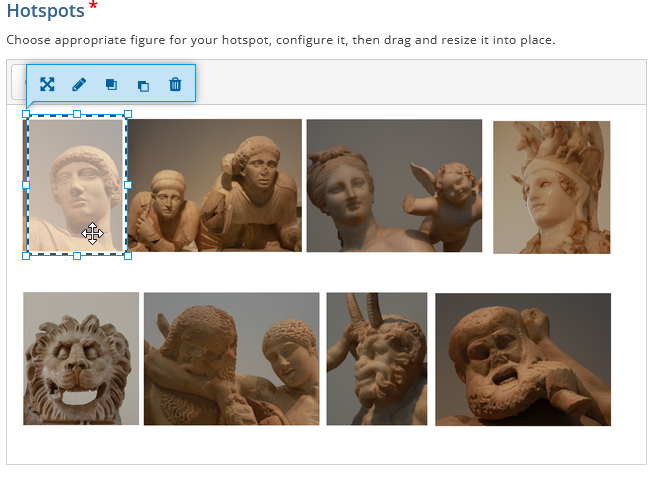Click the bottom-right resize handle of the hotspot
The width and height of the screenshot is (656, 477).
(x=127, y=256)
